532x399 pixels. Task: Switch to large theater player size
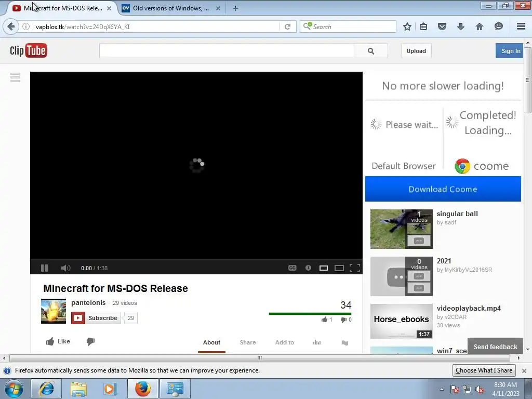click(339, 268)
